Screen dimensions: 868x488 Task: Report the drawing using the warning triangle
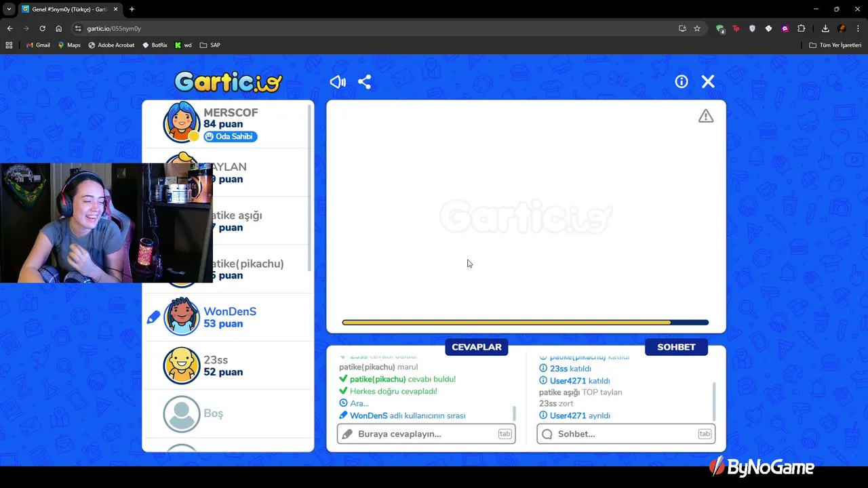point(706,116)
